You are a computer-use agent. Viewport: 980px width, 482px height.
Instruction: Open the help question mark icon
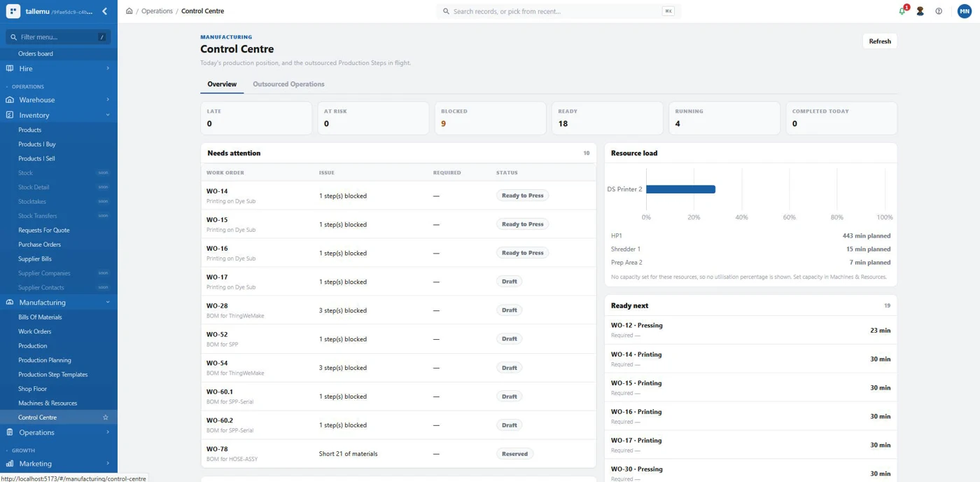coord(939,11)
